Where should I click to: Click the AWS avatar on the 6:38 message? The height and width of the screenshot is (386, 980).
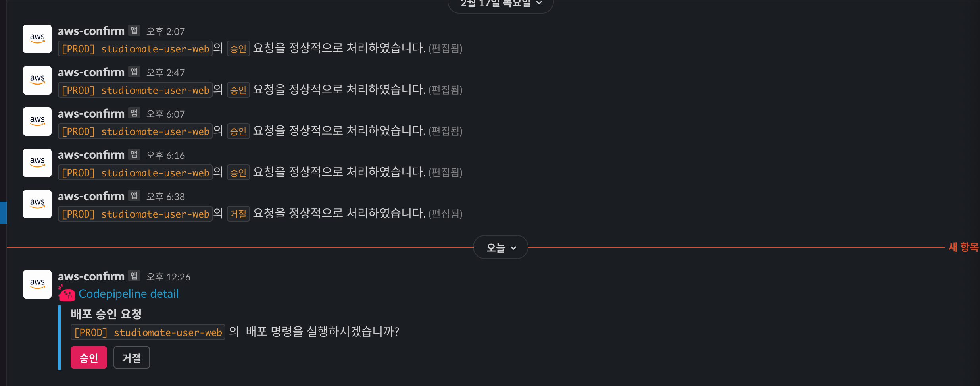[37, 204]
